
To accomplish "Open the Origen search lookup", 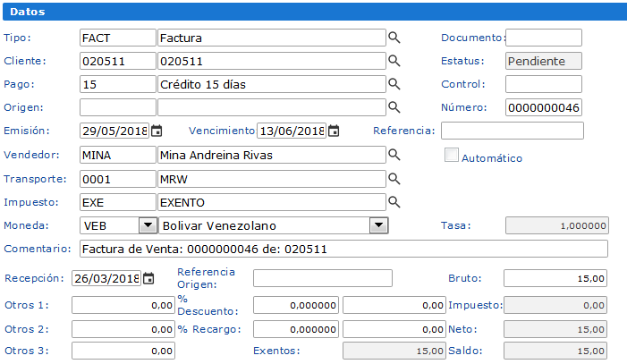I will [394, 107].
